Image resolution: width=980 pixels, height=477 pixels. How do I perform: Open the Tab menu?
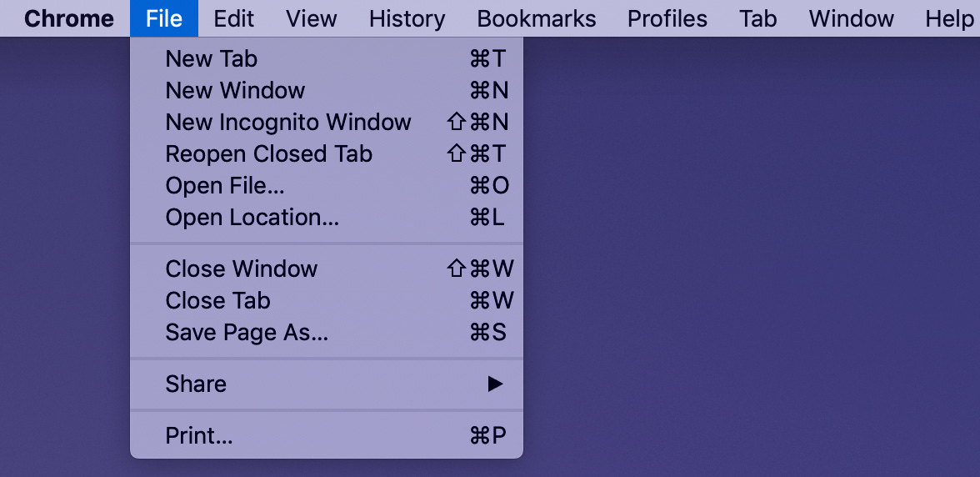(758, 18)
